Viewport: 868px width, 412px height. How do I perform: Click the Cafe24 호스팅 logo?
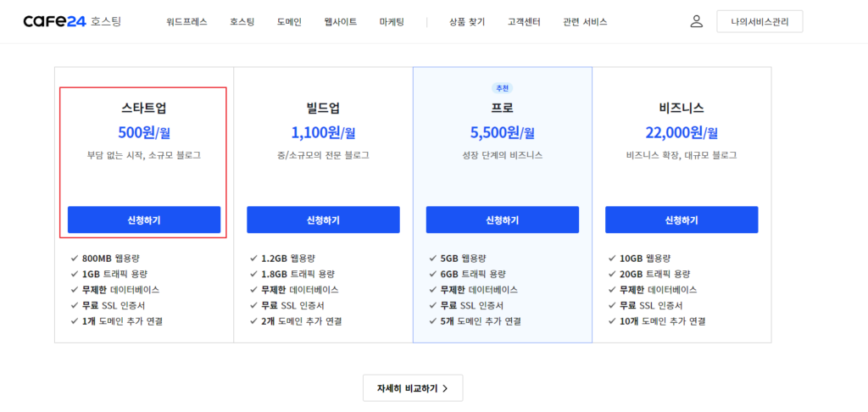click(x=72, y=21)
